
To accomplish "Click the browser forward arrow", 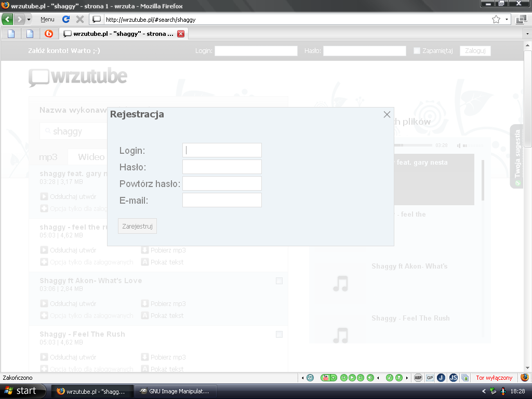I will pos(19,19).
